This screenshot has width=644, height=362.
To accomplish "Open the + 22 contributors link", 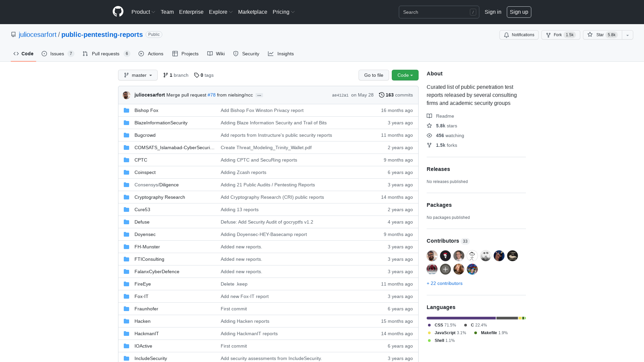I will pos(444,283).
